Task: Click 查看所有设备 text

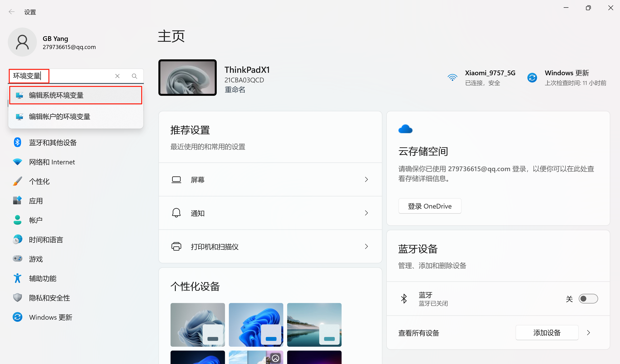Action: [x=419, y=333]
